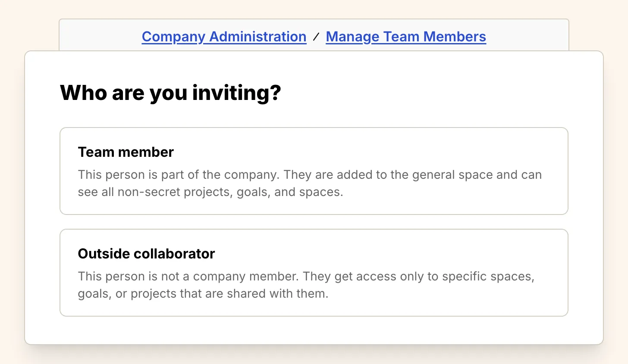
Task: Navigate back using Manage Team Members breadcrumb
Action: pyautogui.click(x=405, y=37)
